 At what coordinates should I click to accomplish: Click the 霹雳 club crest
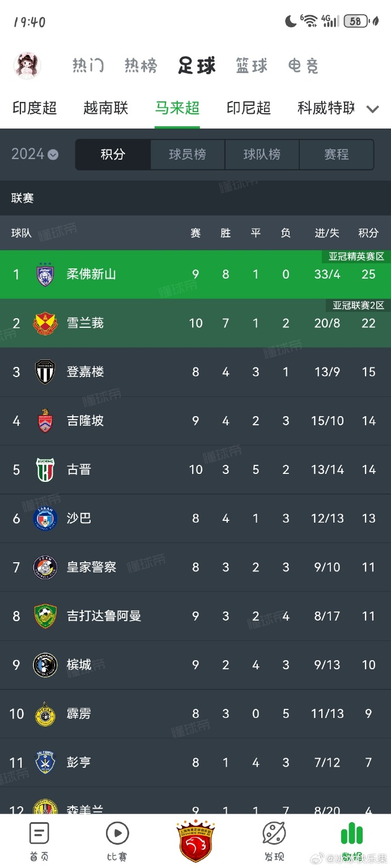45,713
